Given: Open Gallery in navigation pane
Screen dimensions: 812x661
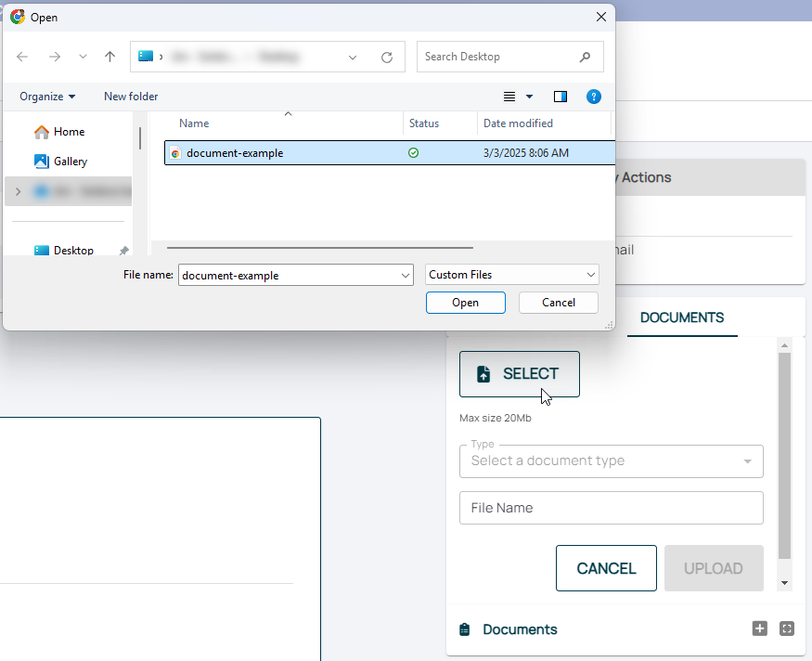Looking at the screenshot, I should (70, 162).
